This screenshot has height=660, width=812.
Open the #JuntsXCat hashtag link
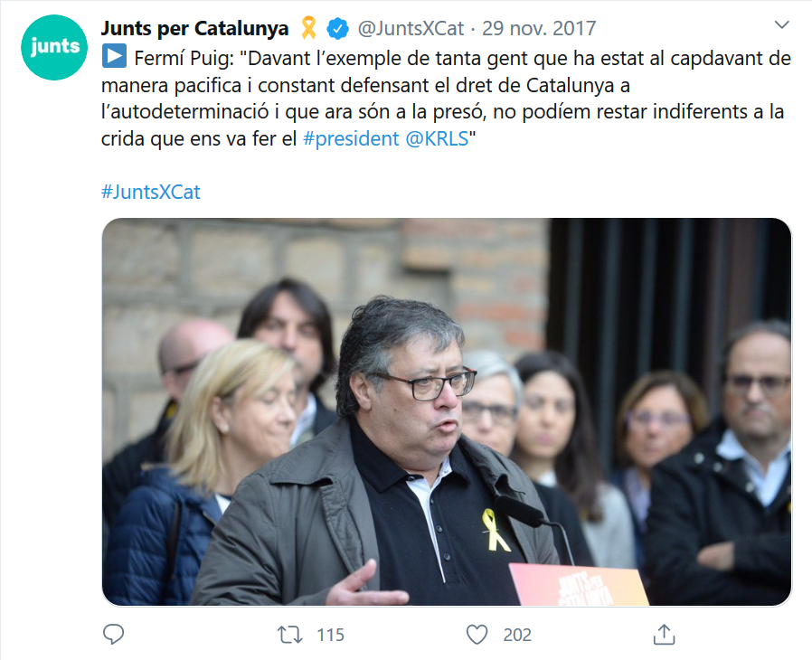151,192
